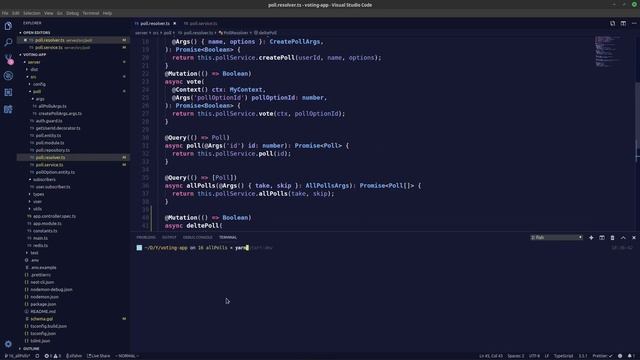Open poll.entity.ts in the file tree
This screenshot has height=360, width=640.
coord(48,136)
